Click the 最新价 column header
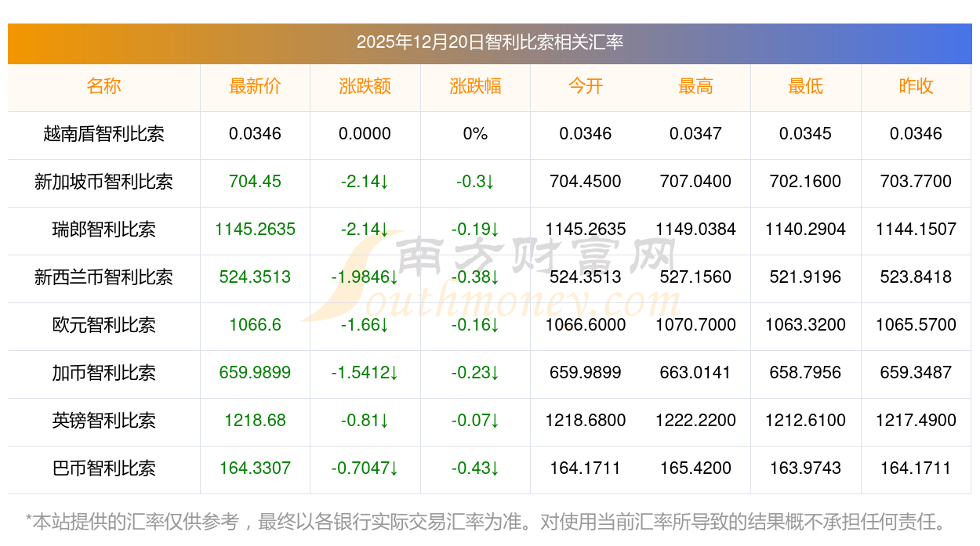 [x=255, y=86]
